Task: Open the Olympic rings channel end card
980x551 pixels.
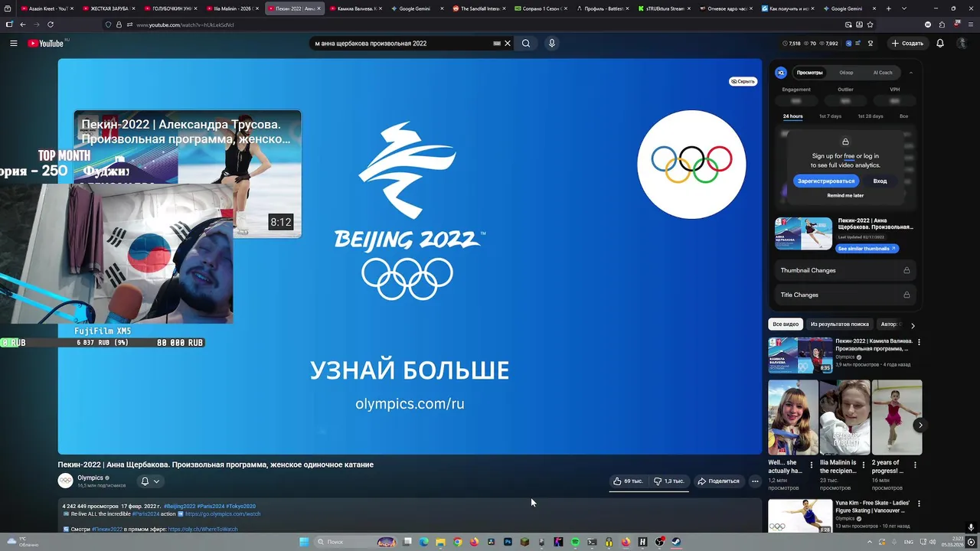Action: pyautogui.click(x=691, y=165)
